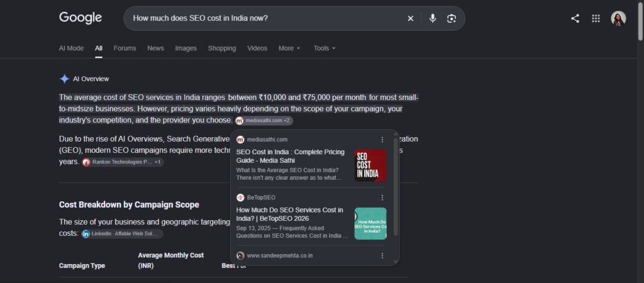Open www.sandeepmehta.co.in source link
This screenshot has width=644, height=283.
tap(280, 255)
